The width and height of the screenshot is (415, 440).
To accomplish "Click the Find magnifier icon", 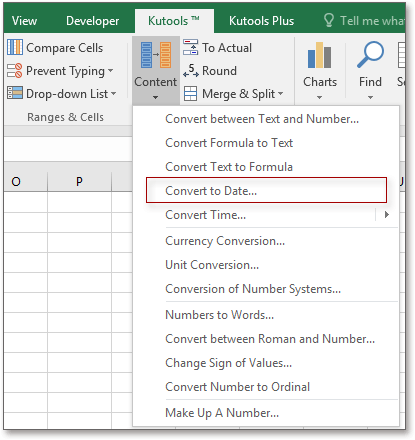I will [370, 55].
